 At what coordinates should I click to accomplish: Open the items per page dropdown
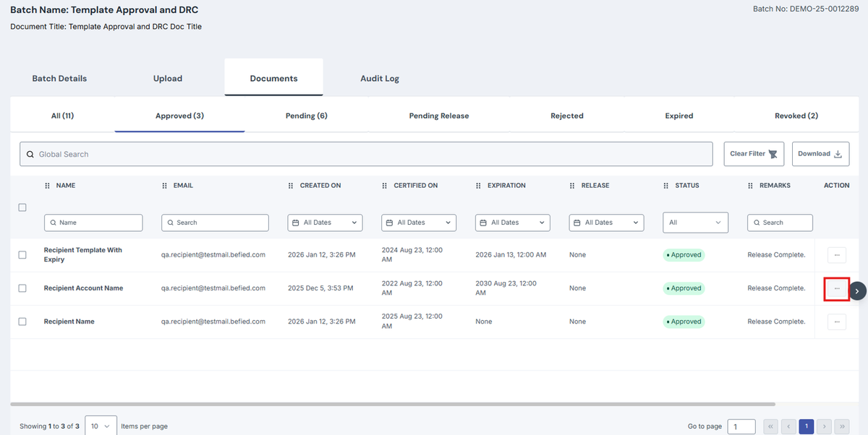101,426
